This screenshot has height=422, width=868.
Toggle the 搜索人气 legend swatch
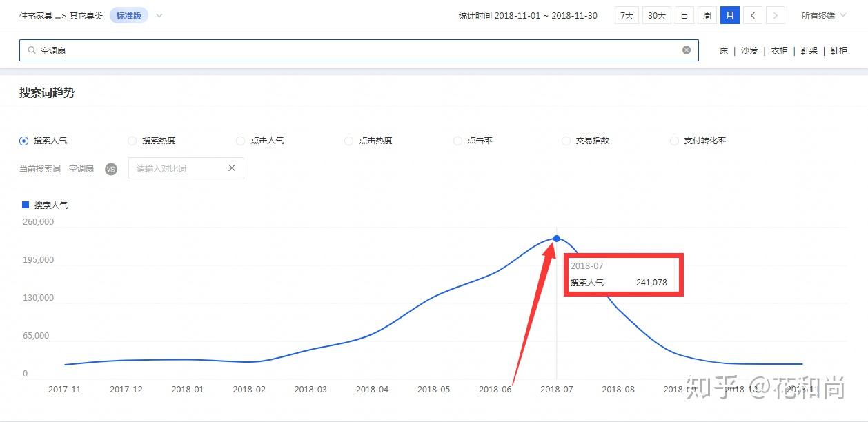pos(26,205)
